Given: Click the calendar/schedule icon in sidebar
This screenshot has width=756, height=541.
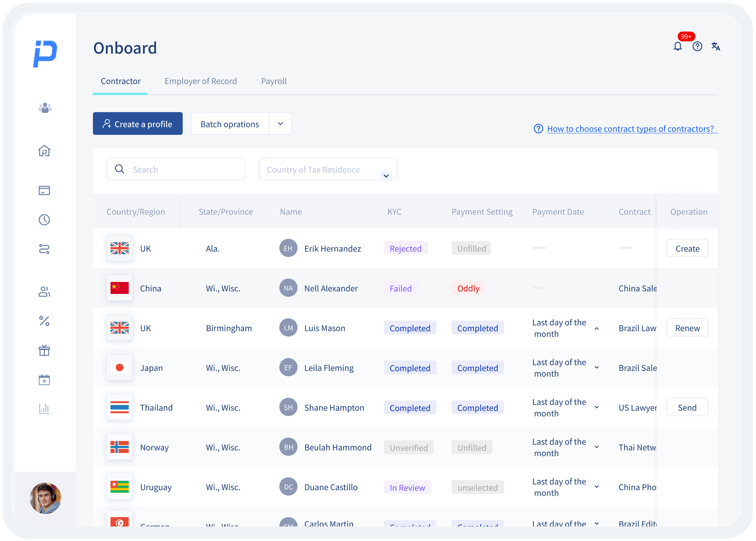Looking at the screenshot, I should pyautogui.click(x=44, y=380).
